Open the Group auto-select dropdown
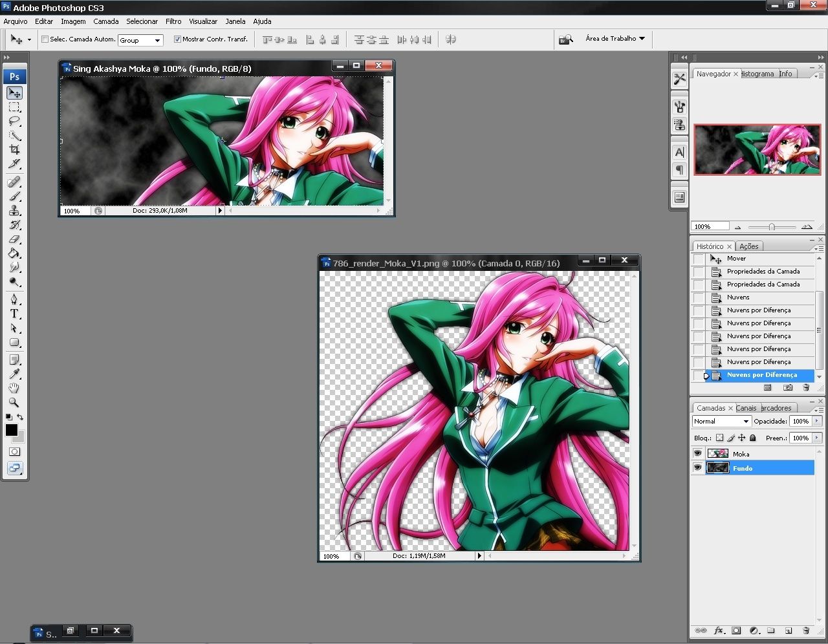The image size is (828, 644). click(x=157, y=40)
